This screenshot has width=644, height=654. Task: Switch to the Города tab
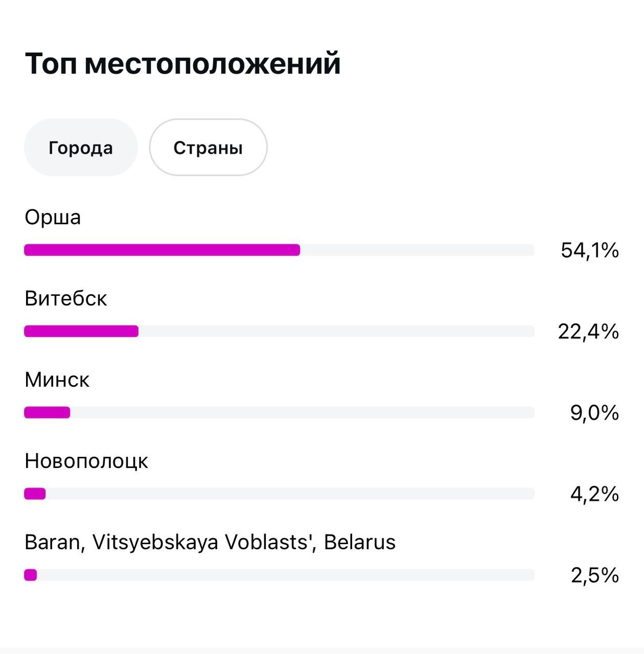coord(81,148)
